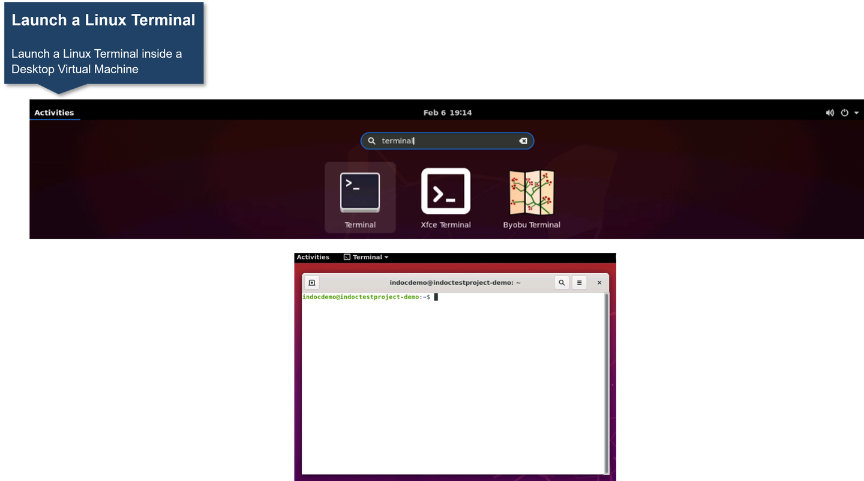This screenshot has width=864, height=481.
Task: Click the terminal vertical scrollbar
Action: (605, 380)
